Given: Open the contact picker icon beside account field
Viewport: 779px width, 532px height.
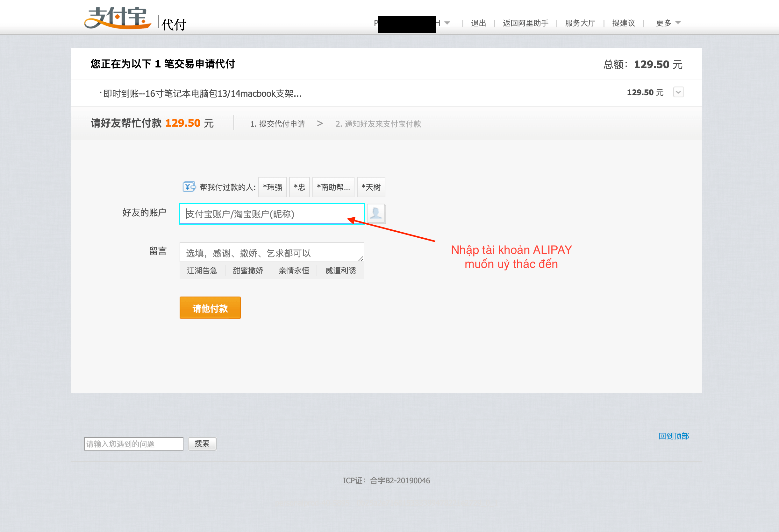Looking at the screenshot, I should (x=376, y=213).
